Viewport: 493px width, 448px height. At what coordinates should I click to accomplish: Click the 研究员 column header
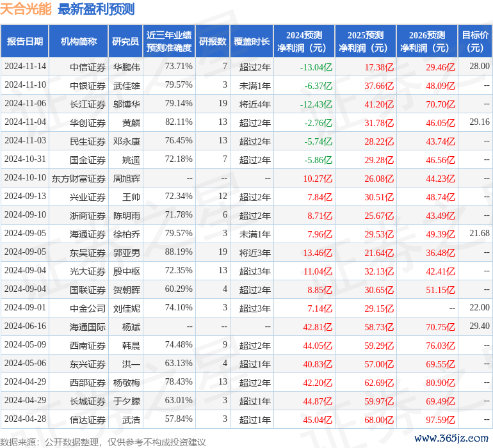point(125,41)
